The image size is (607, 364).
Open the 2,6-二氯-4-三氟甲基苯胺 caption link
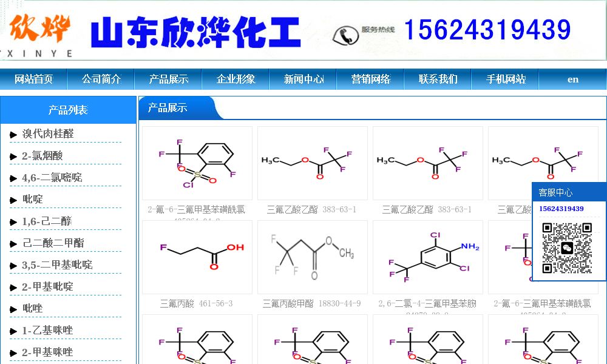coord(427,304)
